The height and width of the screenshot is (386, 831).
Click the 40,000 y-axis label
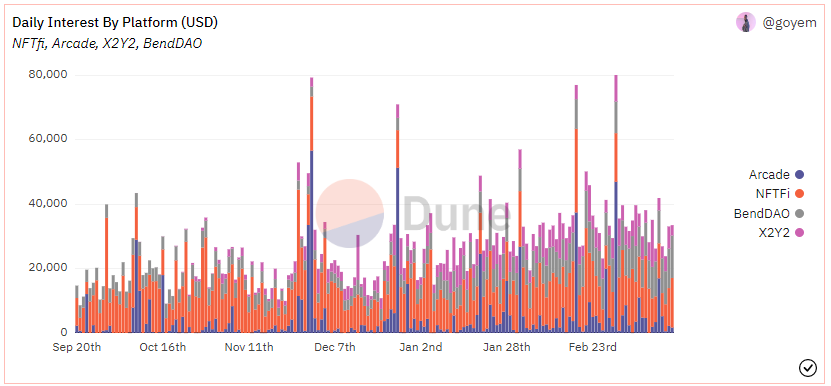coord(48,204)
